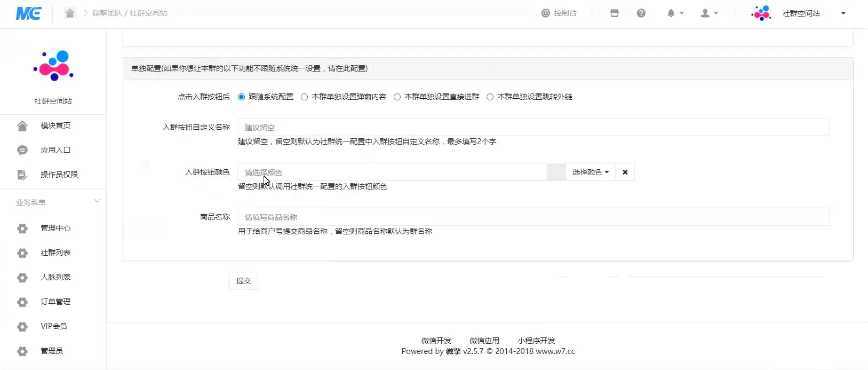
Task: Clear color with the X button
Action: (x=625, y=172)
